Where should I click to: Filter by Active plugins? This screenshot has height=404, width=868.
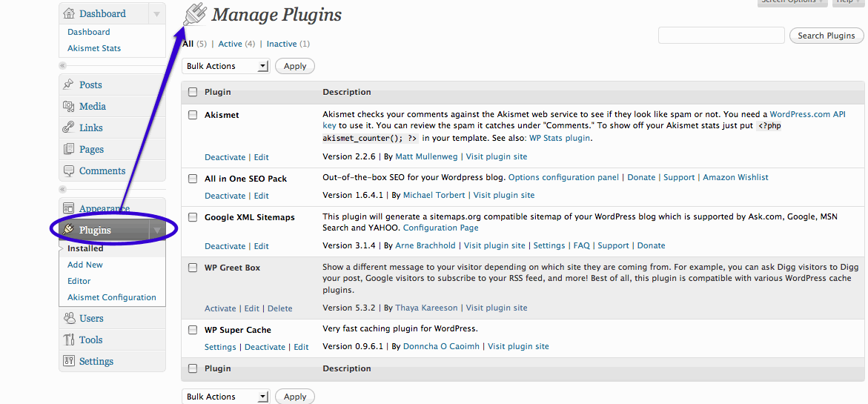pyautogui.click(x=231, y=44)
